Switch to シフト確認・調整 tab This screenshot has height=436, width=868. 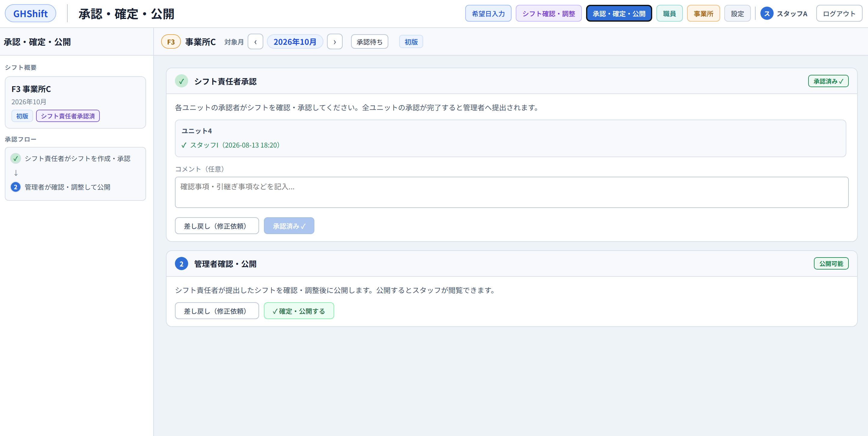pos(548,14)
